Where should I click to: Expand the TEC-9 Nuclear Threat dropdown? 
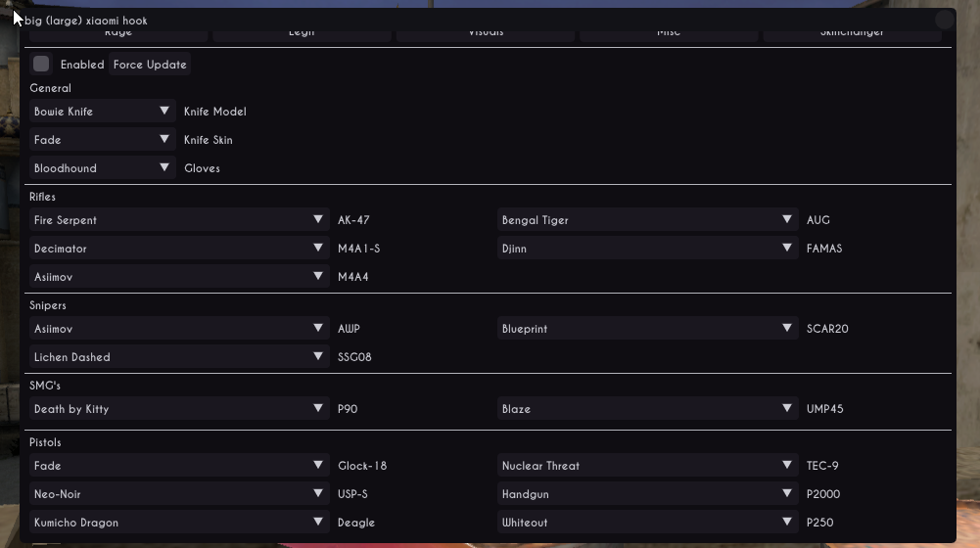[x=648, y=466]
